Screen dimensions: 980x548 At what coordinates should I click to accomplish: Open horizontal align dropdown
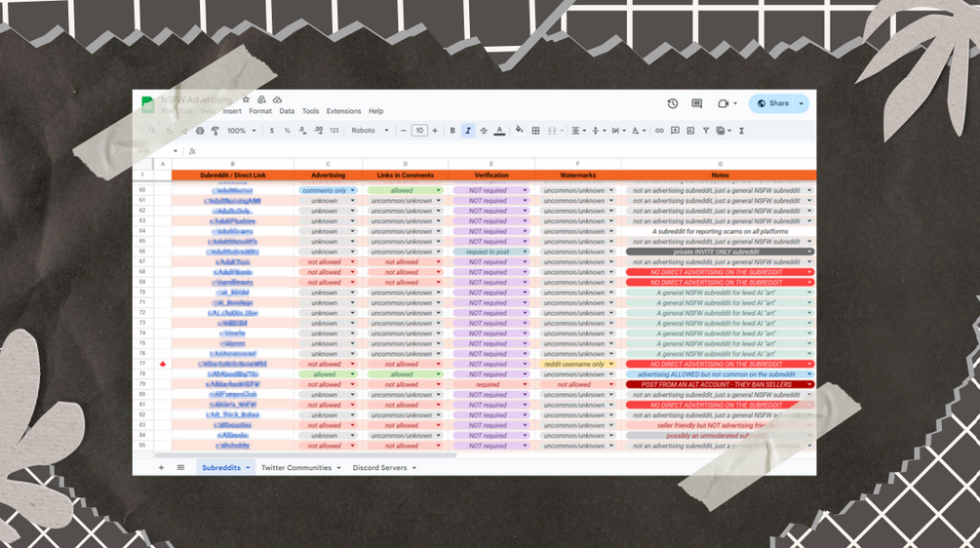[x=579, y=131]
